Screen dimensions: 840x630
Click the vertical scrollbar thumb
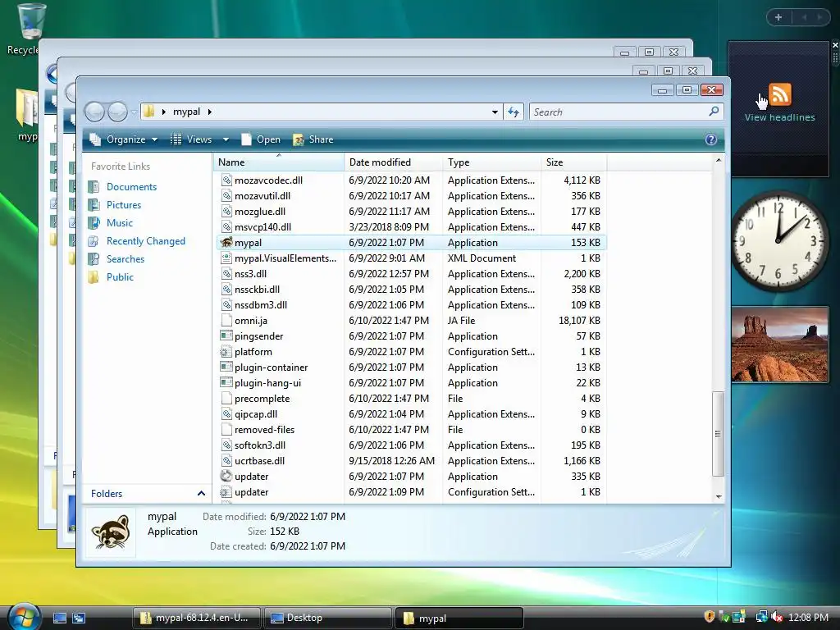pyautogui.click(x=718, y=433)
